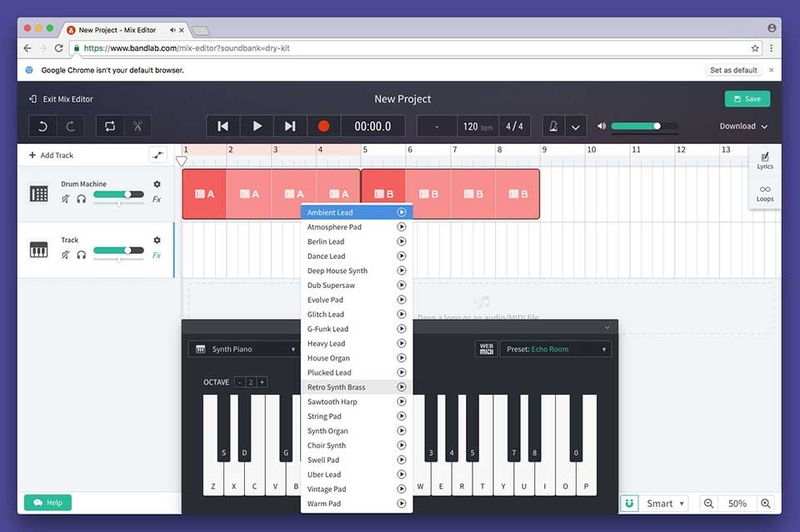Viewport: 800px width, 532px height.
Task: Click the 120 bpm tempo field
Action: coord(477,126)
